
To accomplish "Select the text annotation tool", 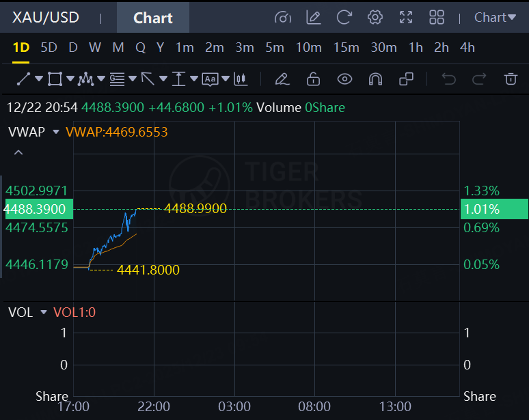I will [x=210, y=79].
